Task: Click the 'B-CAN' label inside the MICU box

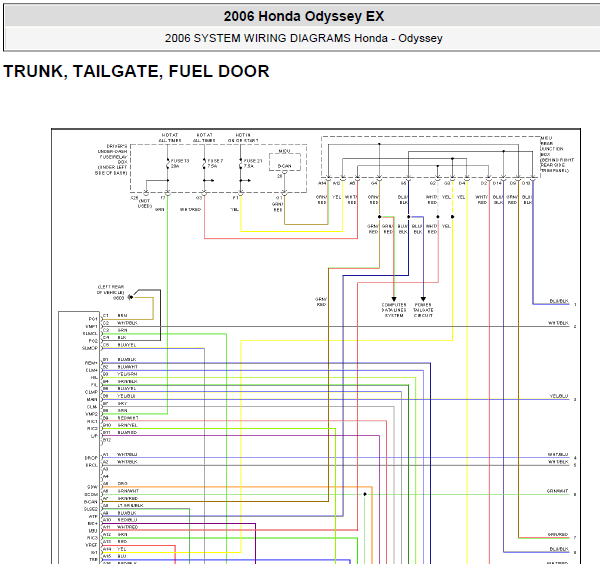Action: click(x=284, y=166)
